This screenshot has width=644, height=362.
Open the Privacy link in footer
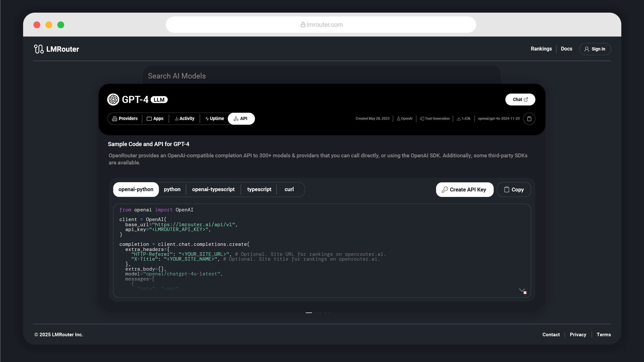[578, 335]
